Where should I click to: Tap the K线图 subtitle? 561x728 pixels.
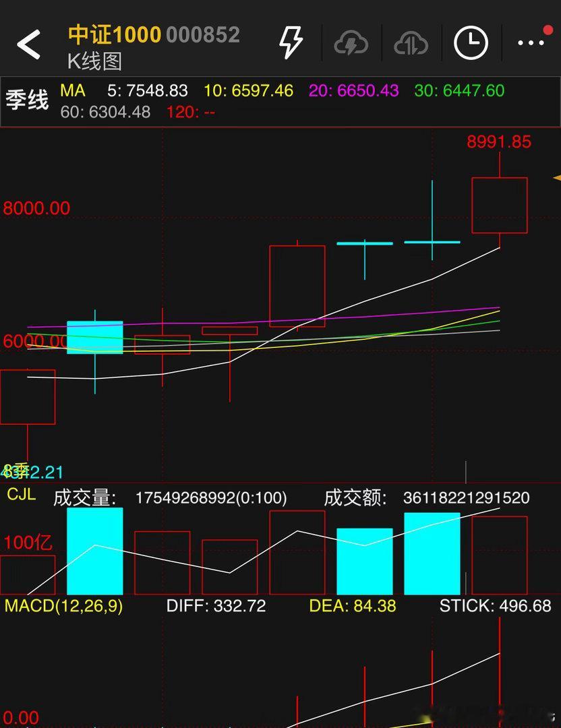95,61
